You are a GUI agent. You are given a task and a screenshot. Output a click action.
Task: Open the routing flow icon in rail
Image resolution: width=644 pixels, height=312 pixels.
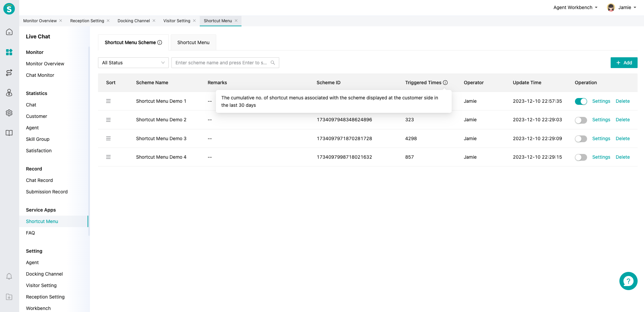click(9, 72)
